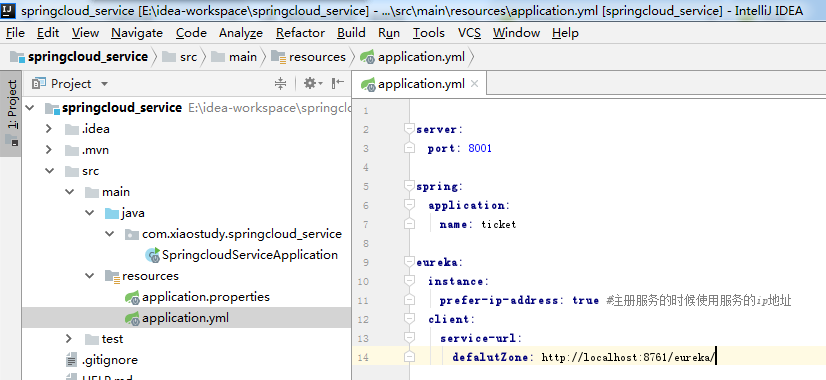Click the defalutZone key in editor
826x380 pixels.
(x=490, y=357)
